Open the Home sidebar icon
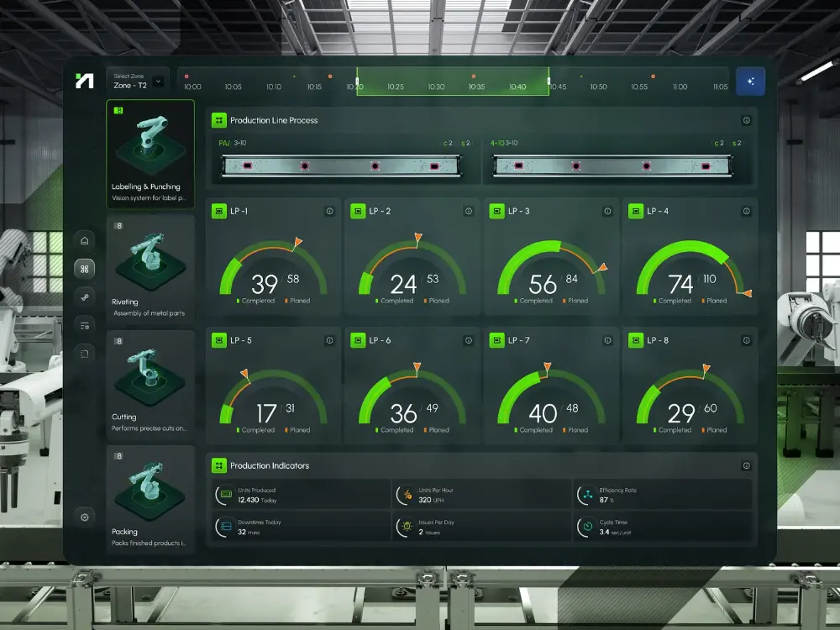 click(x=85, y=240)
